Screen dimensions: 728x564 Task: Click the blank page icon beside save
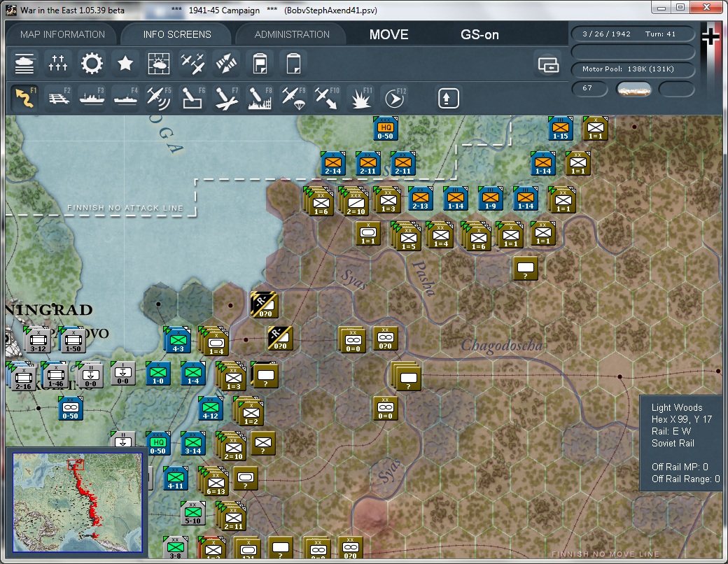(x=293, y=64)
